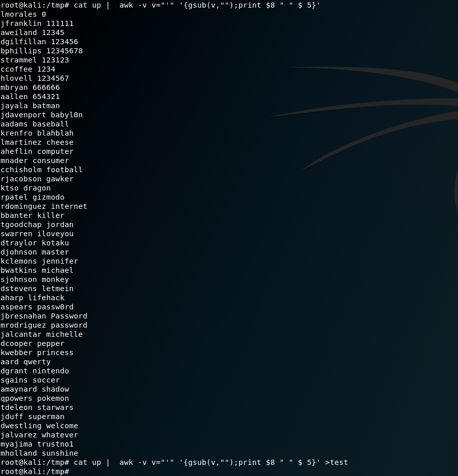Select the row "aard qwerty"
The width and height of the screenshot is (458, 476).
coord(26,362)
